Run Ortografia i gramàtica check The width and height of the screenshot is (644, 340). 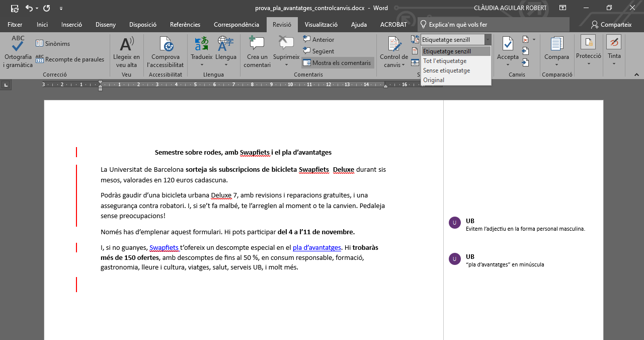click(x=18, y=51)
